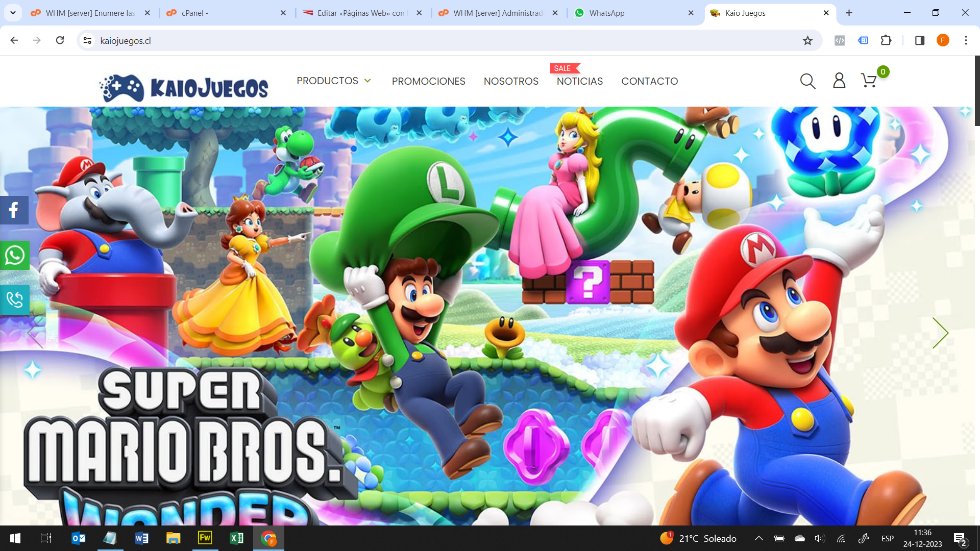Advance slider with right arrow
The image size is (980, 551).
940,333
